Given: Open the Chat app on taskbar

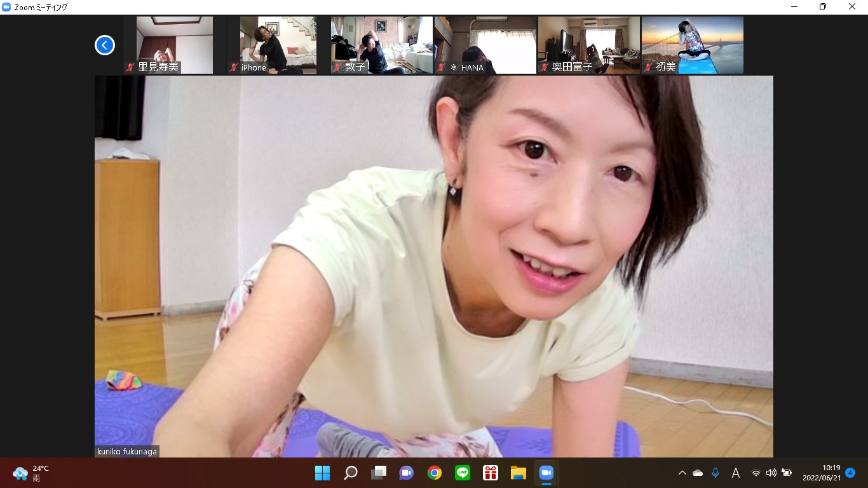Looking at the screenshot, I should (x=407, y=473).
